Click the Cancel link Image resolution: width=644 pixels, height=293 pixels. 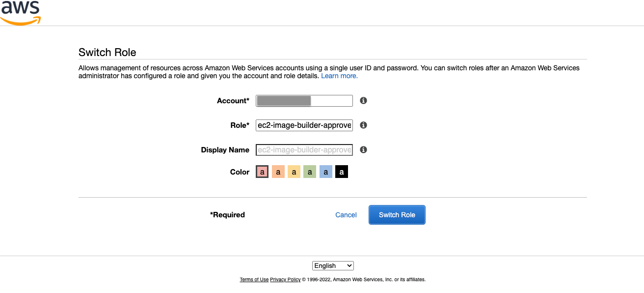pos(346,215)
